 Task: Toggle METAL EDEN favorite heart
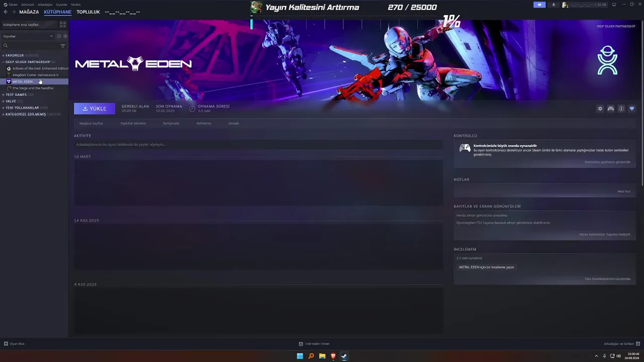pyautogui.click(x=632, y=109)
